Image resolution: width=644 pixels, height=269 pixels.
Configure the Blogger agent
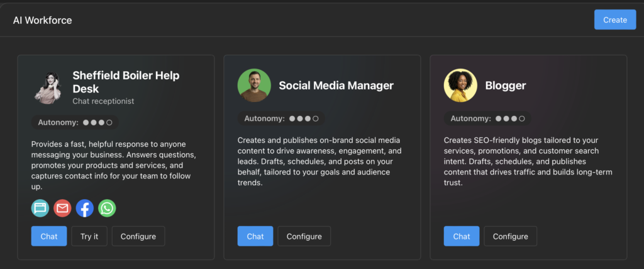510,236
